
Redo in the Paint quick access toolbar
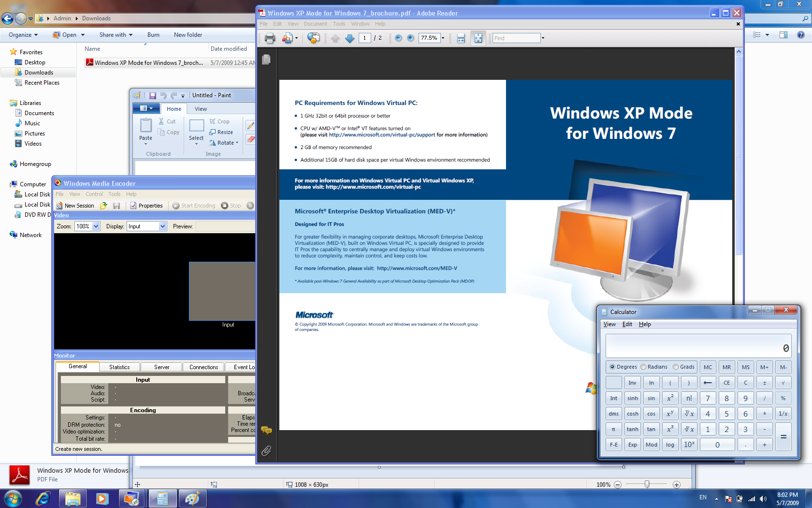(174, 95)
